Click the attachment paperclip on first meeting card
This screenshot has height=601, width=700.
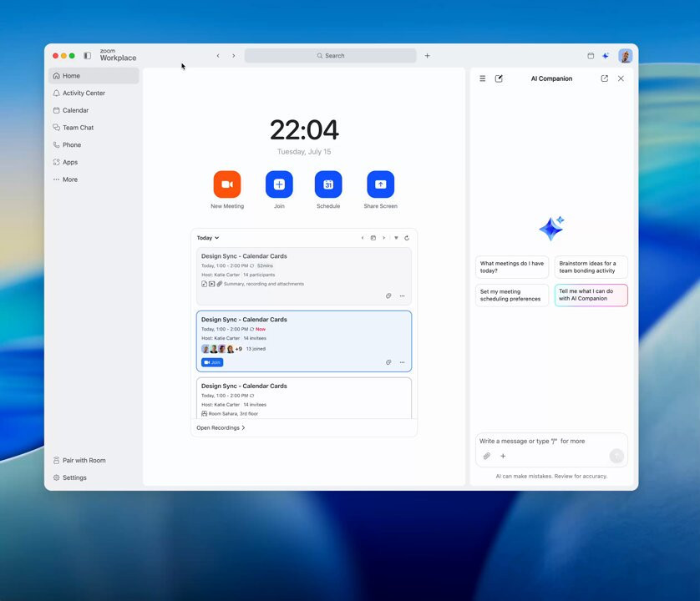[x=219, y=284]
